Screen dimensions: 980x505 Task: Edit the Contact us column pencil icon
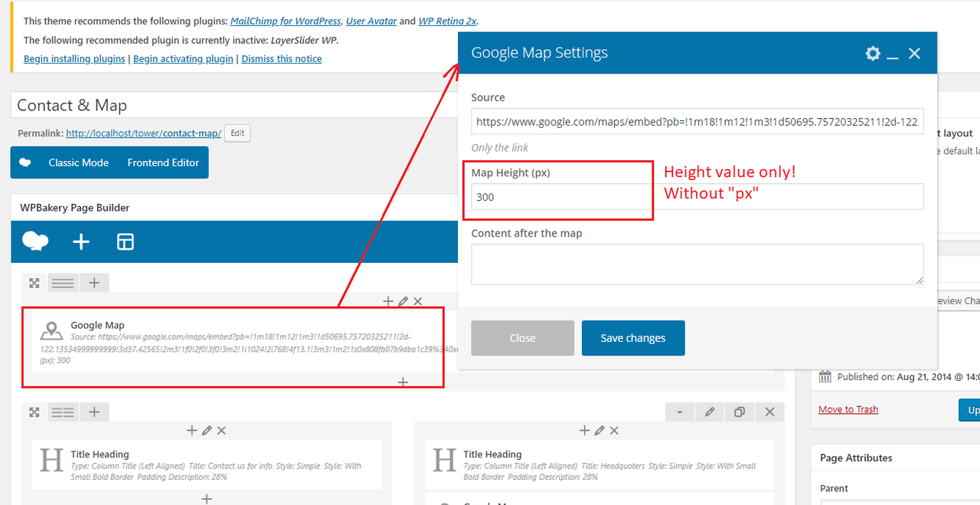point(206,431)
